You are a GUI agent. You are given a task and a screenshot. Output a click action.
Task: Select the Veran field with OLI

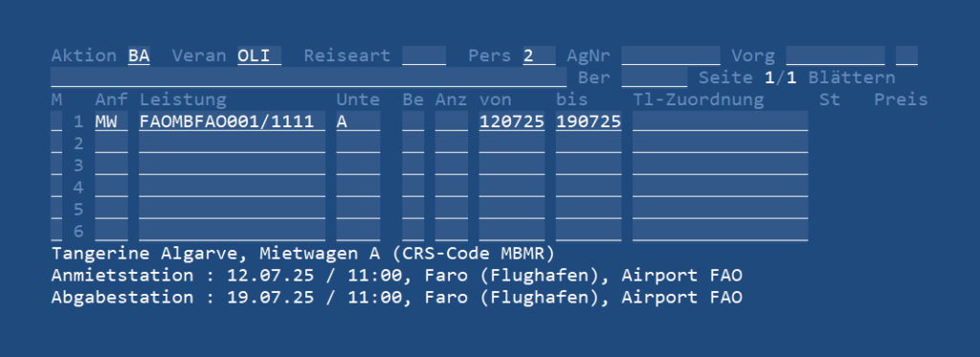click(259, 56)
